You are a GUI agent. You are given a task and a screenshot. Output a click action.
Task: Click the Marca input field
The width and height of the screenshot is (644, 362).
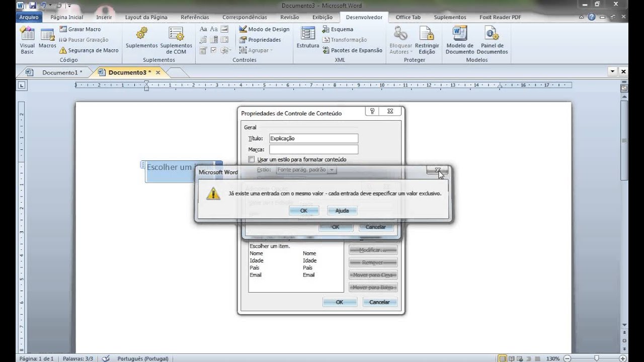(313, 149)
